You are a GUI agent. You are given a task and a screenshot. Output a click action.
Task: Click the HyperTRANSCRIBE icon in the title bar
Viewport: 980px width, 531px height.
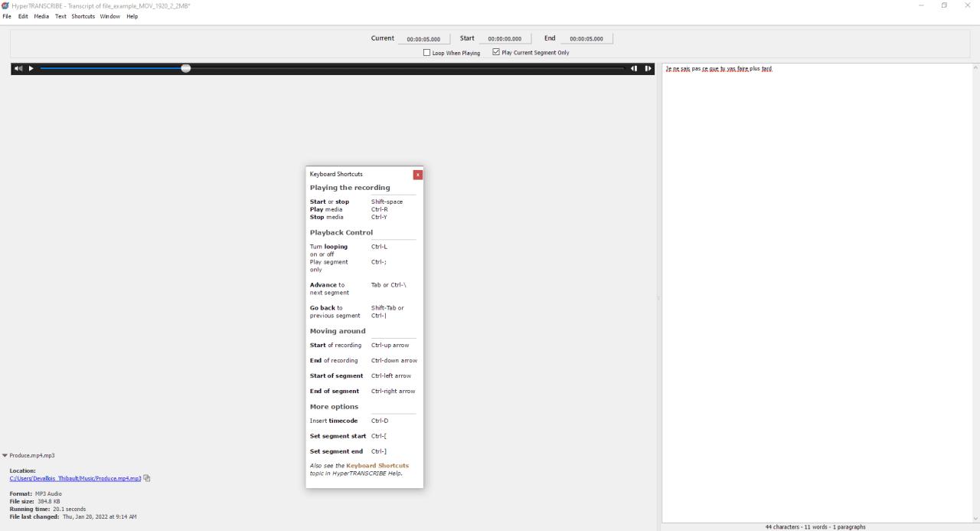(6, 5)
